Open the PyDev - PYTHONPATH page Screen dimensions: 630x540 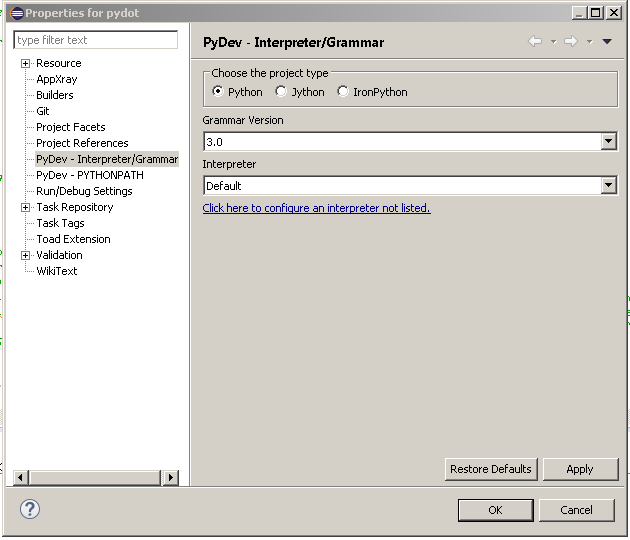(90, 175)
